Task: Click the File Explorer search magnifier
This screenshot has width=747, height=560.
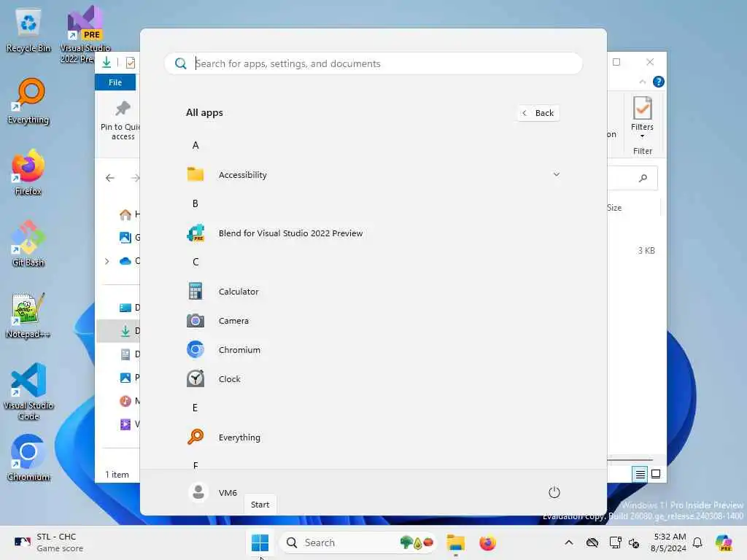Action: (643, 178)
